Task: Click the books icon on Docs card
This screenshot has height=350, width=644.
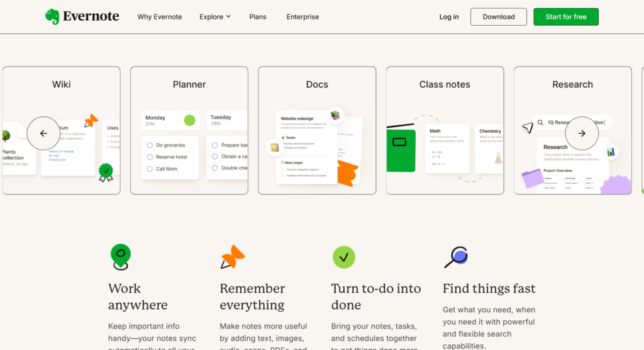Action: [x=335, y=116]
